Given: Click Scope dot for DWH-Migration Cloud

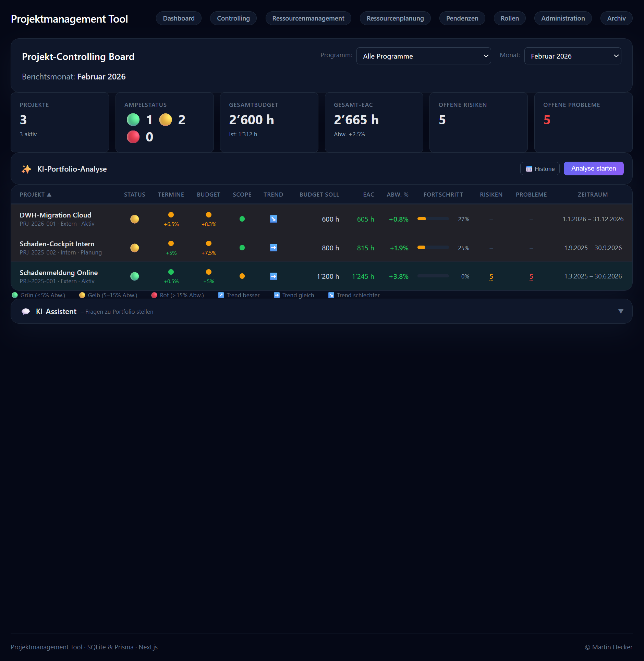Looking at the screenshot, I should [x=242, y=219].
